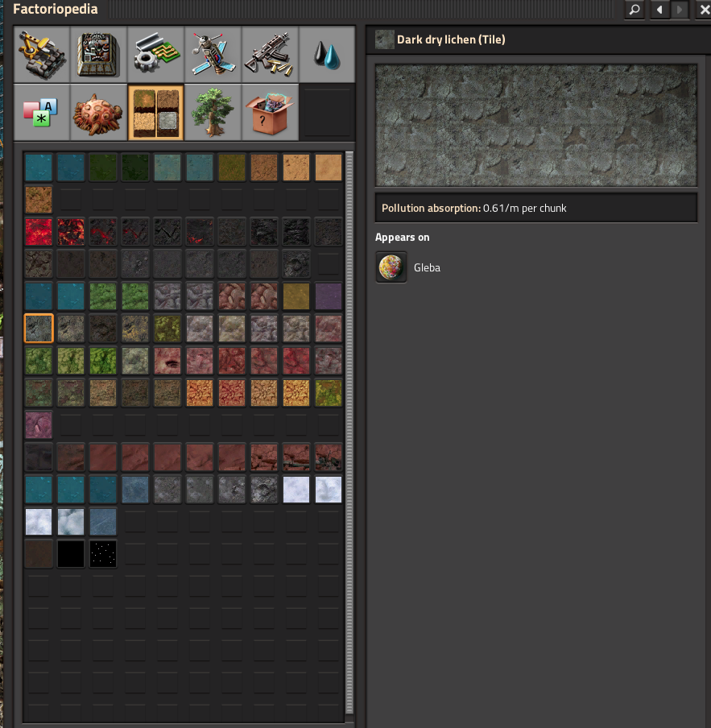Open the Unsorted category with question-mark box
Screen dimensions: 711x728
pyautogui.click(x=270, y=112)
